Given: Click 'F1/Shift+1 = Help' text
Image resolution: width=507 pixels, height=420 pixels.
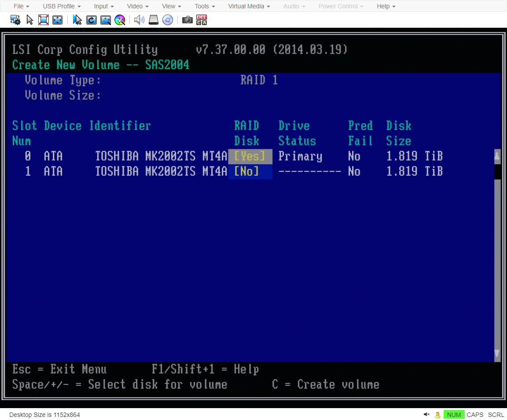Looking at the screenshot, I should point(206,369).
